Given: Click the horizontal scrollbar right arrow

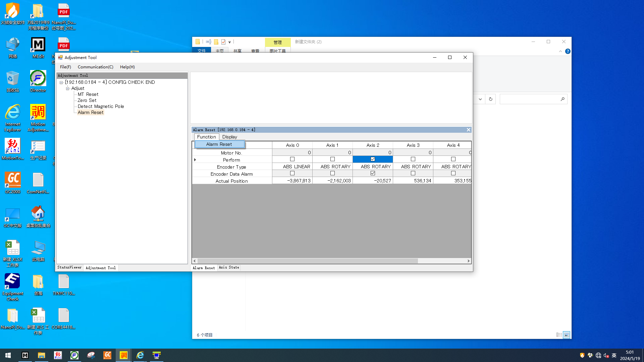Looking at the screenshot, I should (468, 261).
